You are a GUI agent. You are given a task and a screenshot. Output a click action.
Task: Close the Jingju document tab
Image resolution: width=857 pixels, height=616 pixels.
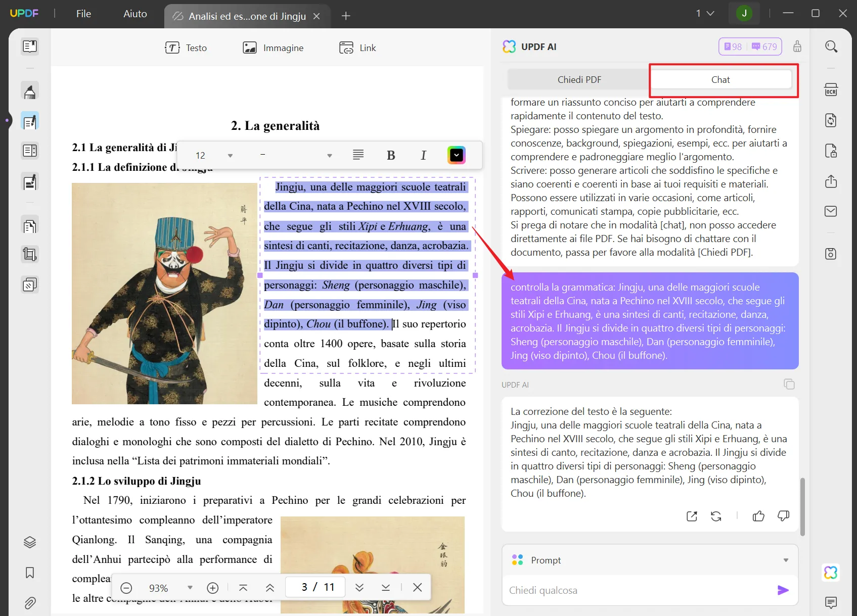click(317, 16)
